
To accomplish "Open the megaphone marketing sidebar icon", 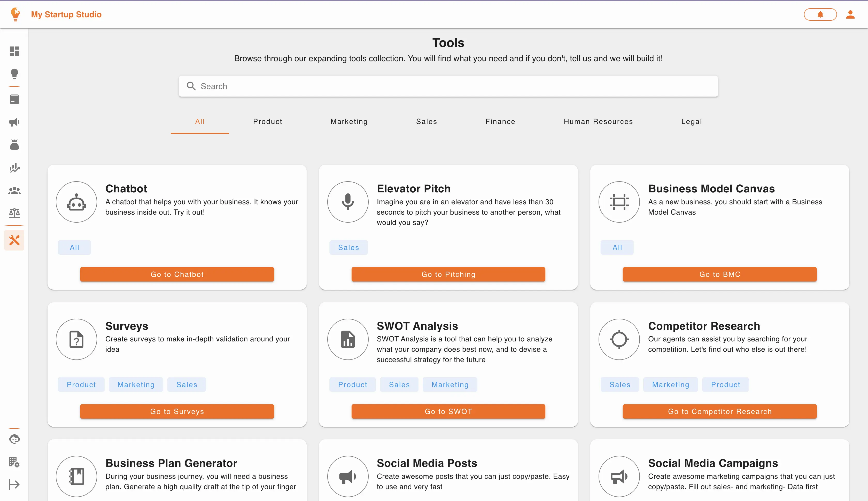I will 14,122.
